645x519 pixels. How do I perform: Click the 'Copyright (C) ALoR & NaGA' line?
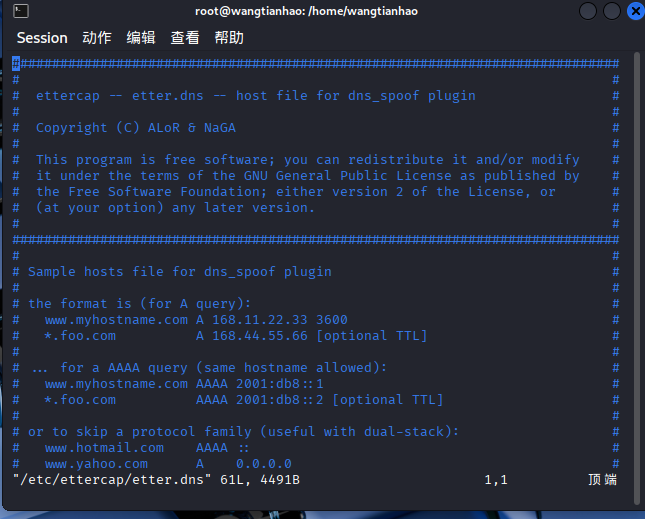[136, 128]
